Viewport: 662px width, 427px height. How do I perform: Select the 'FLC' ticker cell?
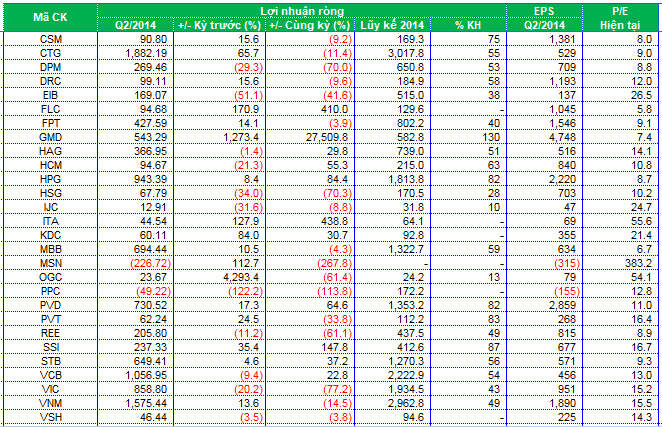click(x=50, y=109)
